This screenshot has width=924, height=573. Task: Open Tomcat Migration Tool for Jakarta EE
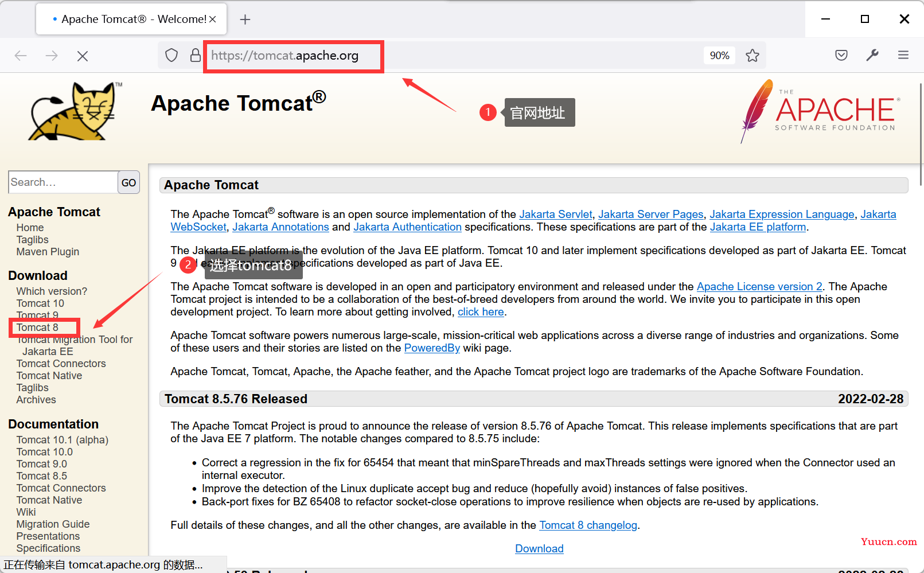75,345
